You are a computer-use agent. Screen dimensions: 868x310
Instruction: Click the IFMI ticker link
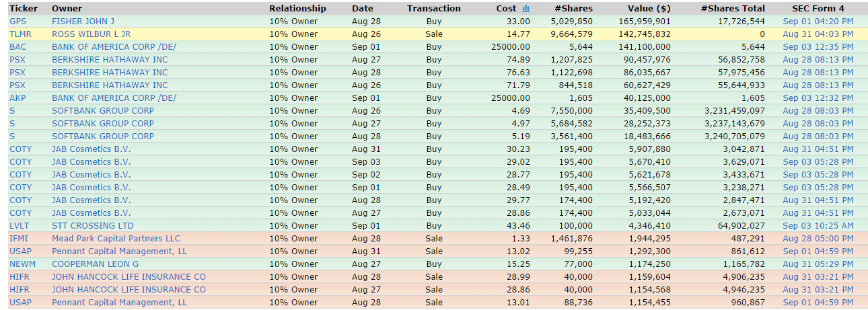click(18, 239)
